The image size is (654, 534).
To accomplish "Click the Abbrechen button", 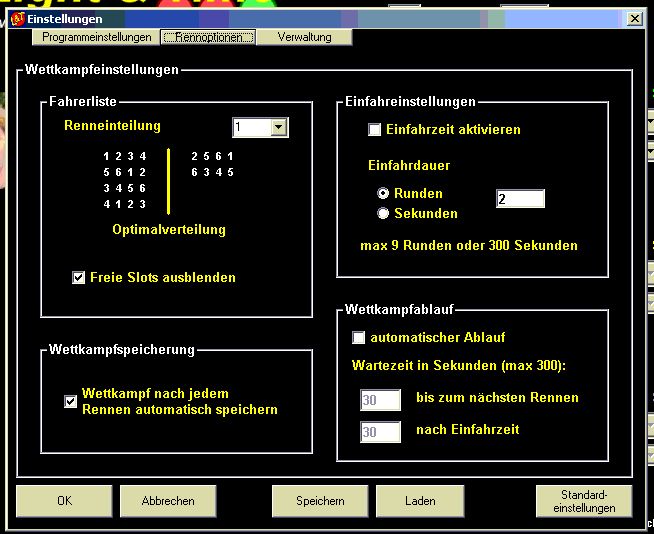I will pyautogui.click(x=168, y=501).
